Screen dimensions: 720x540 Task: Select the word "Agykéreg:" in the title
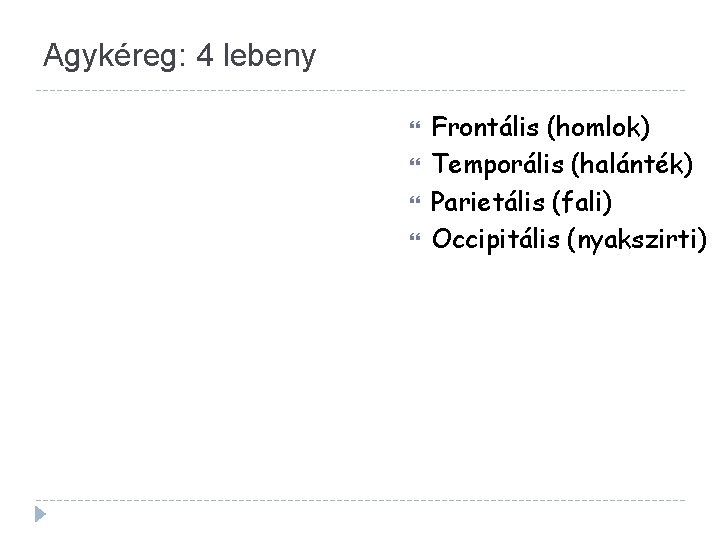coord(115,57)
